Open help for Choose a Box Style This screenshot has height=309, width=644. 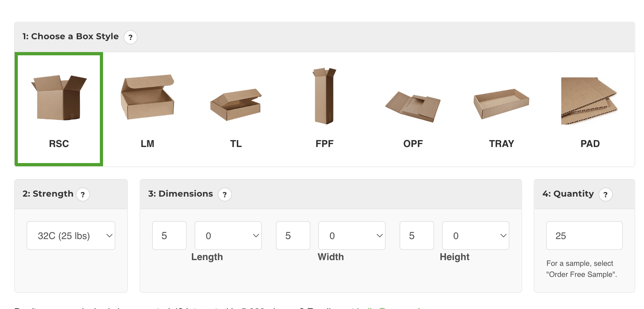pyautogui.click(x=131, y=37)
